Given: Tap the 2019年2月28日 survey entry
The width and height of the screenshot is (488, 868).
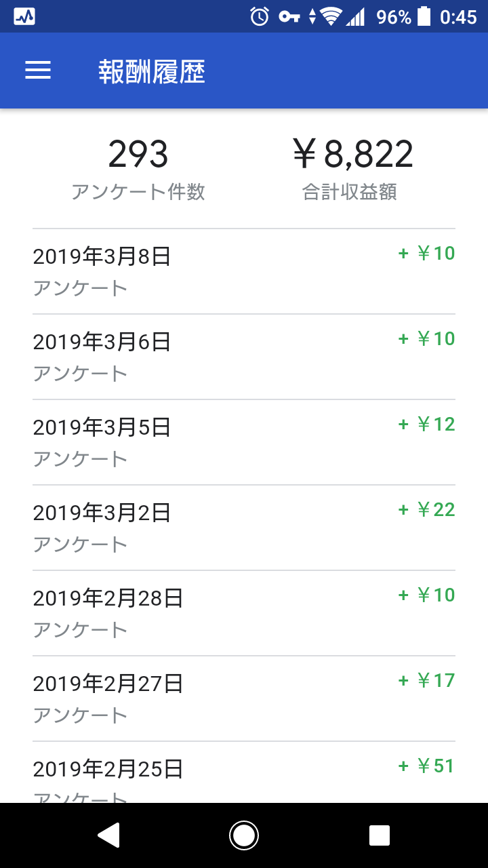Looking at the screenshot, I should [244, 613].
